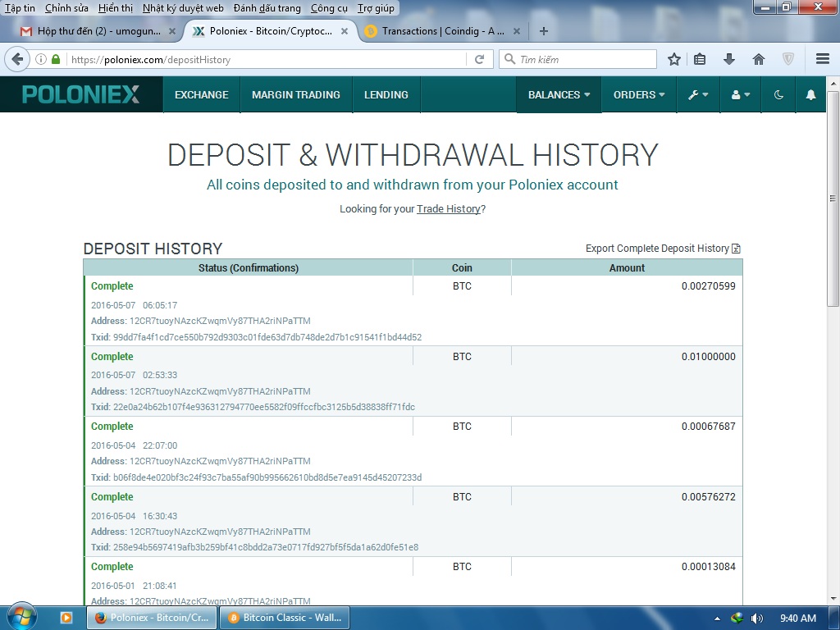Click the green padlock security icon
The image size is (840, 630).
[56, 59]
